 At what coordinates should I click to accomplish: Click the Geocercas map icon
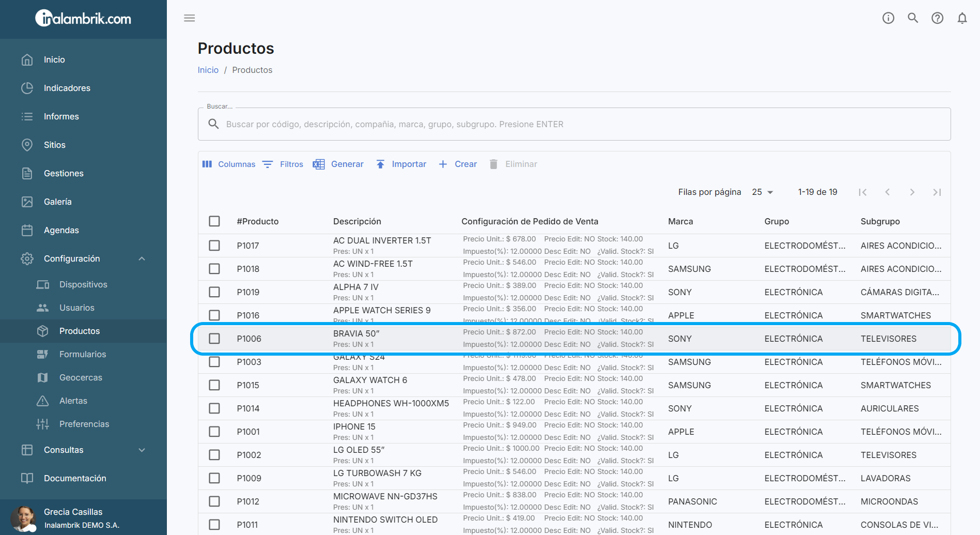[x=43, y=377]
